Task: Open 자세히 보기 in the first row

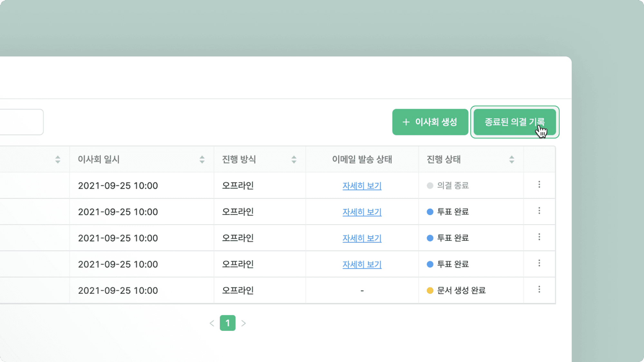Action: point(362,186)
